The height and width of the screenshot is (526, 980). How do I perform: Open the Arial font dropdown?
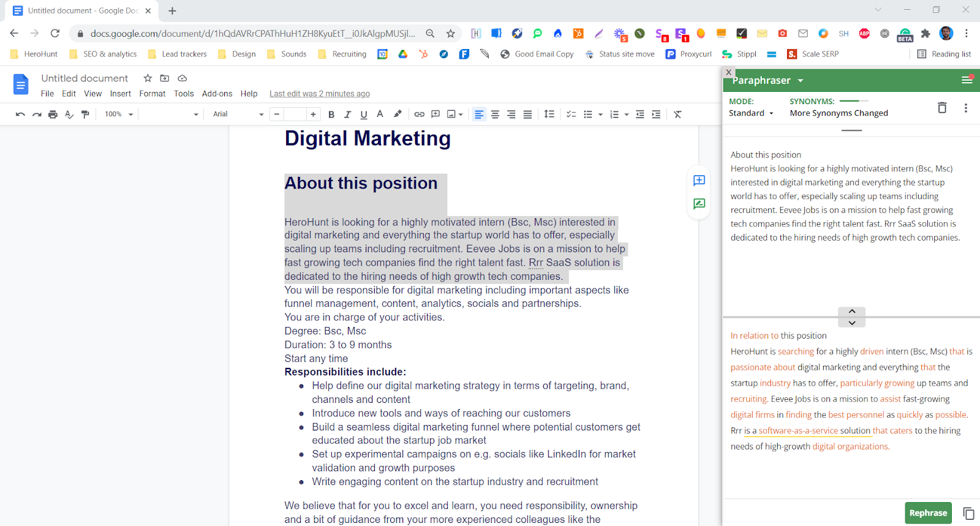pos(238,115)
